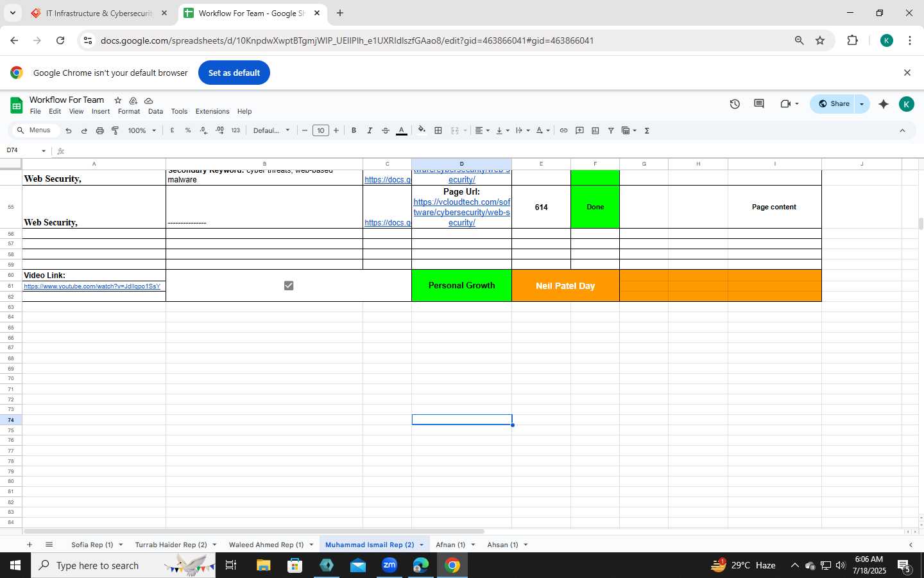Open the text color picker
Screen dimensions: 924x578
(402, 130)
